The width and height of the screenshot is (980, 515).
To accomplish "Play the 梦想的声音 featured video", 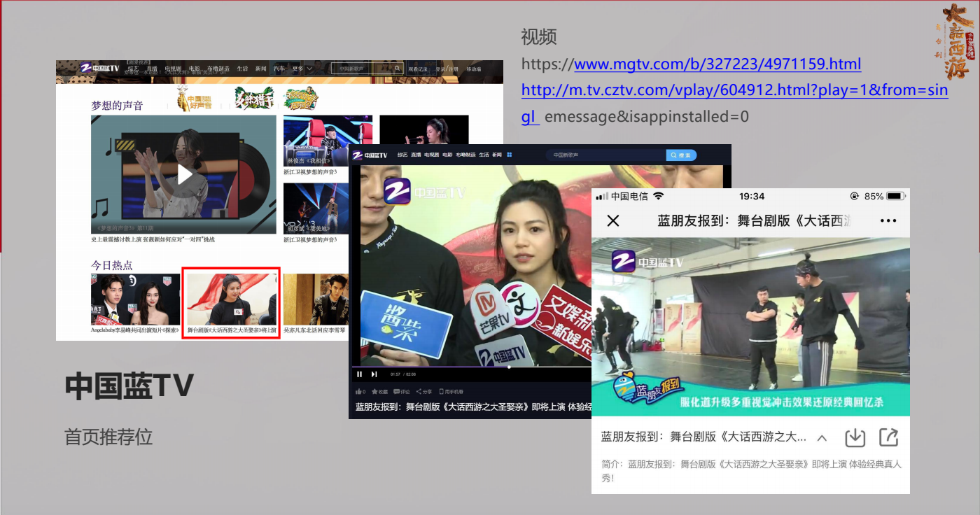I will [183, 174].
